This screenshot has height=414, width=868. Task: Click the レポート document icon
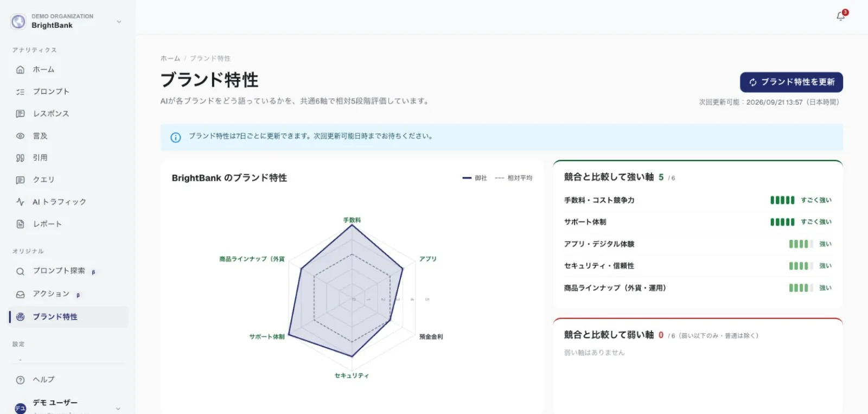[x=20, y=224]
